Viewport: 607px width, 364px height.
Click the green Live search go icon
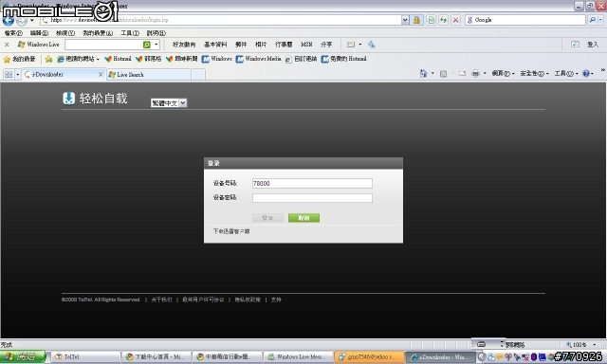pos(147,45)
